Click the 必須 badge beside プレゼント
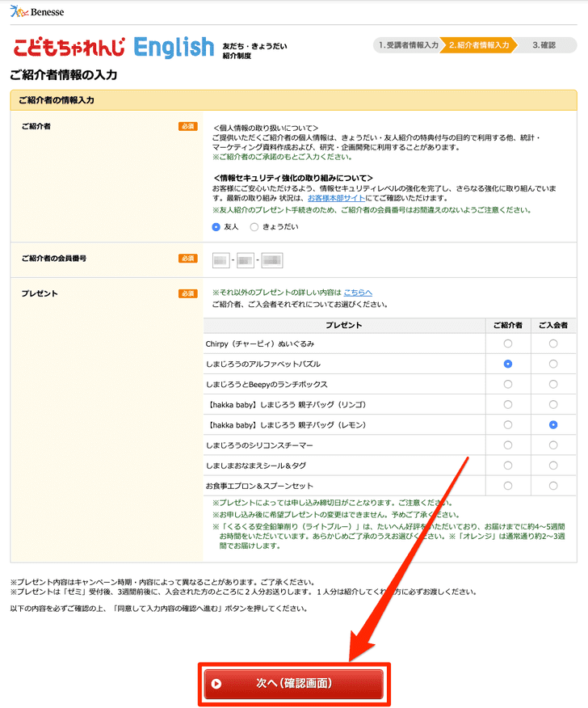The image size is (588, 708). pyautogui.click(x=187, y=294)
